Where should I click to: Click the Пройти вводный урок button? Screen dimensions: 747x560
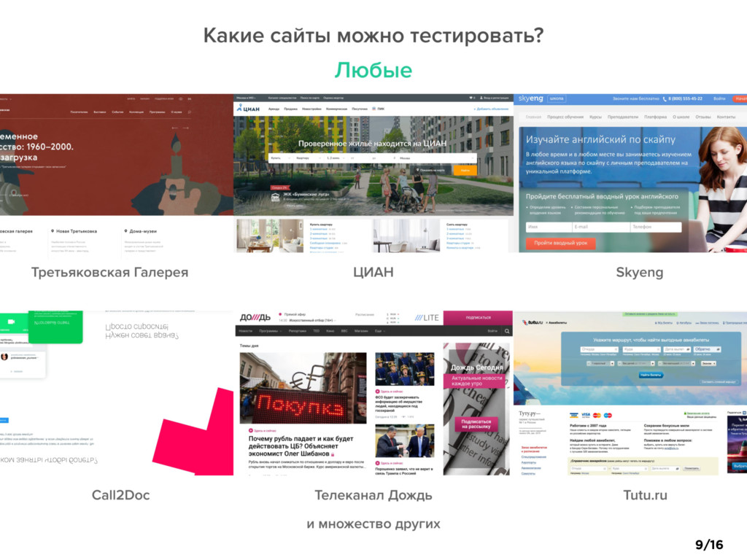[561, 244]
